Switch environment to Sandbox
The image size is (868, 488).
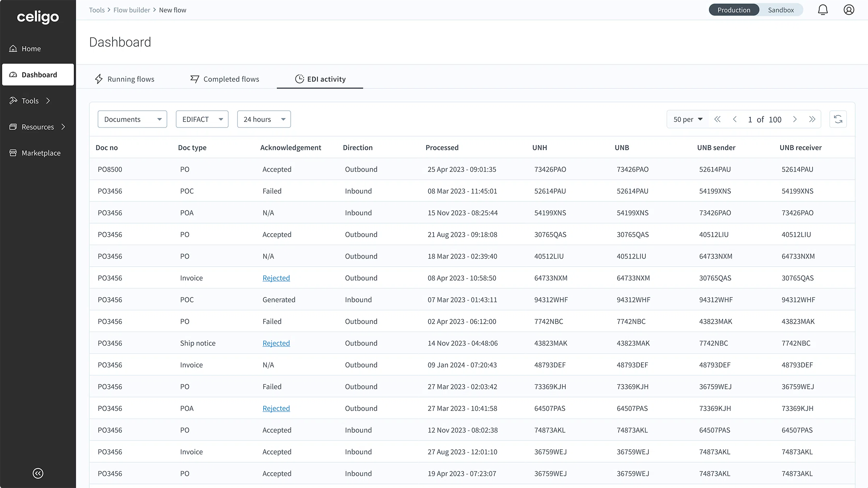780,10
